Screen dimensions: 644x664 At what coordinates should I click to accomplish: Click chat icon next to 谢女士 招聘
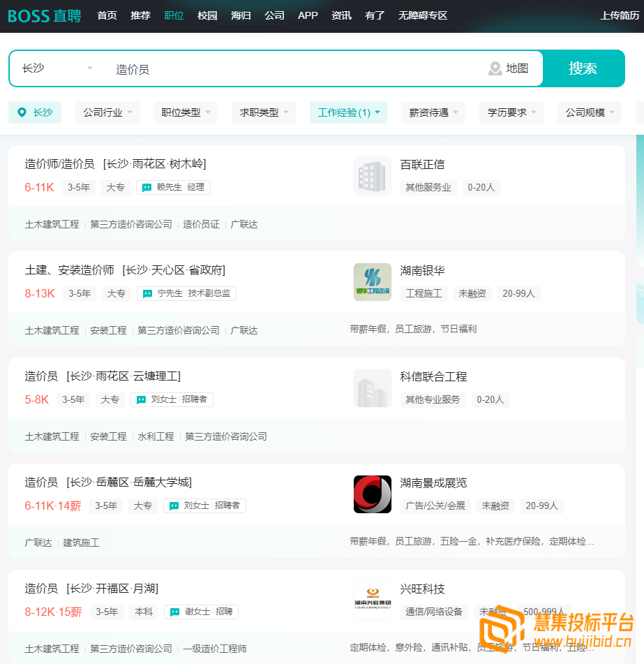(174, 612)
